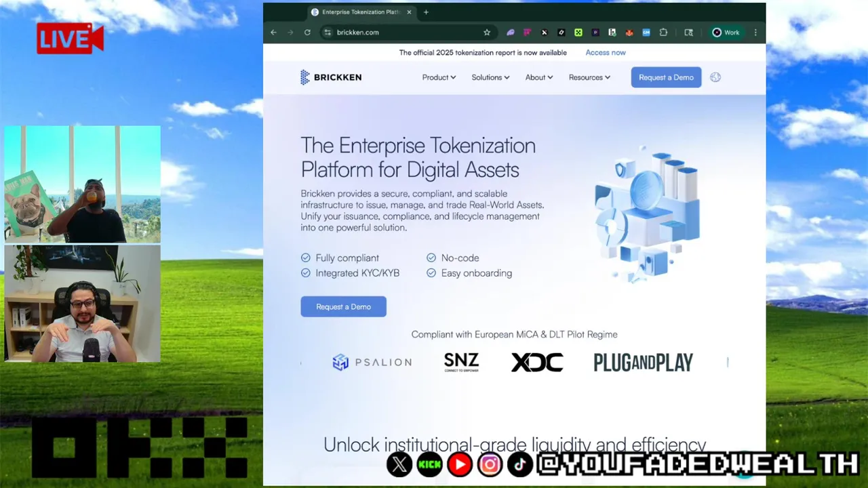Click the tab search icon beside extensions
The height and width of the screenshot is (488, 868).
(688, 33)
